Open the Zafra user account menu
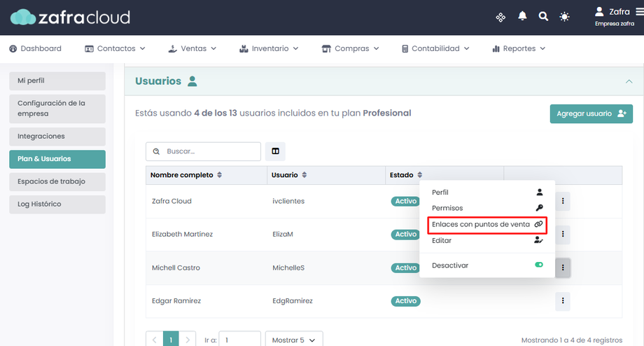 (x=615, y=16)
